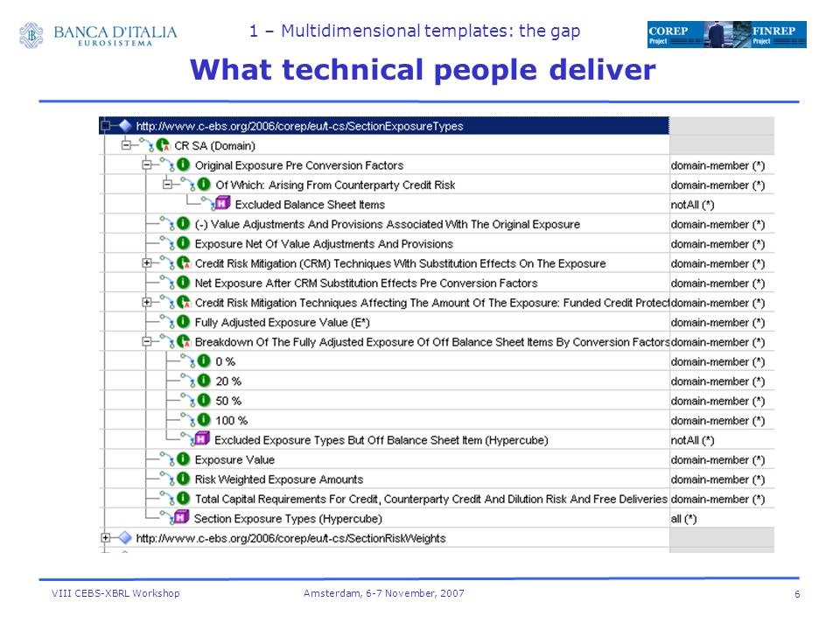Select the Risk Weighted Exposure Amounts row
This screenshot has height=630, width=840.
(279, 479)
